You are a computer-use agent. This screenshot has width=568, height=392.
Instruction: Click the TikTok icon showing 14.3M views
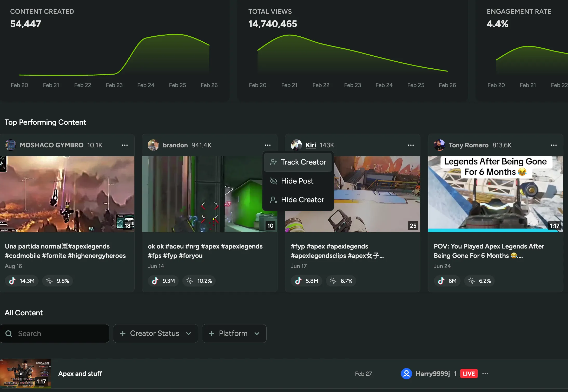(12, 281)
